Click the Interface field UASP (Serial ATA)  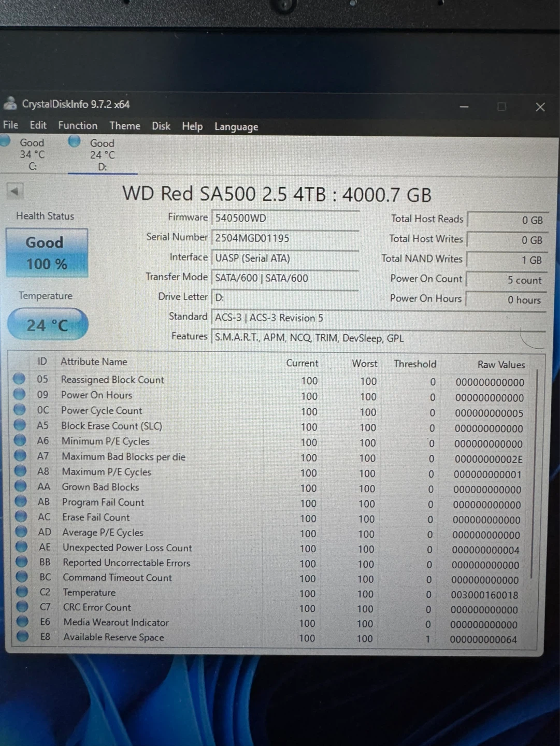[x=285, y=258]
